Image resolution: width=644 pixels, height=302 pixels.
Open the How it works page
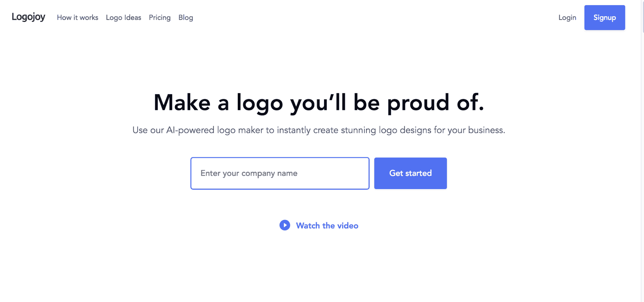[77, 17]
